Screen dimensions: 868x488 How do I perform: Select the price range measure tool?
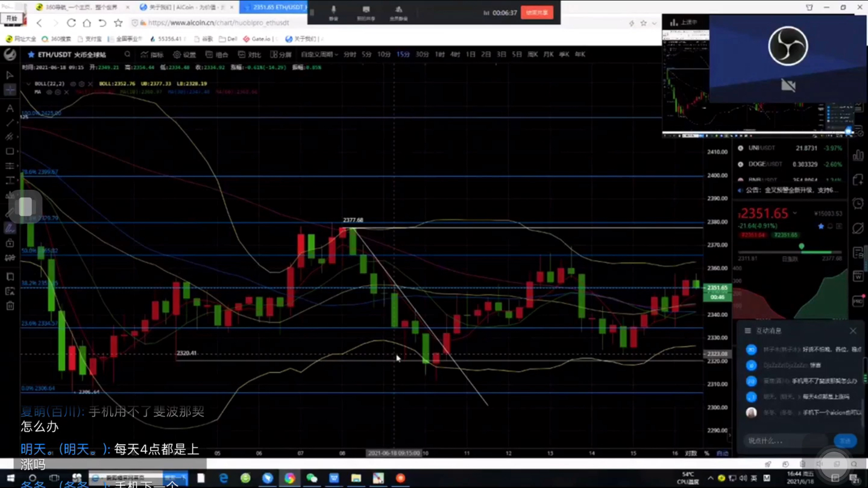[10, 181]
